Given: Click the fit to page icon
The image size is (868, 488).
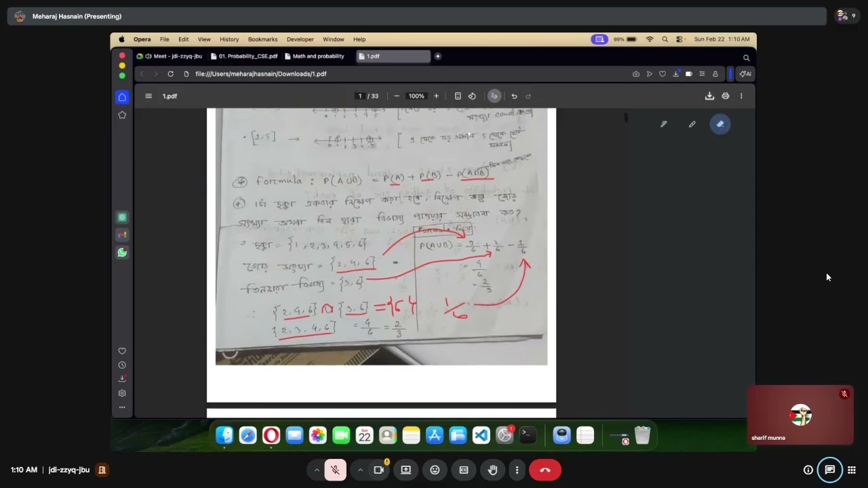Looking at the screenshot, I should click(458, 96).
